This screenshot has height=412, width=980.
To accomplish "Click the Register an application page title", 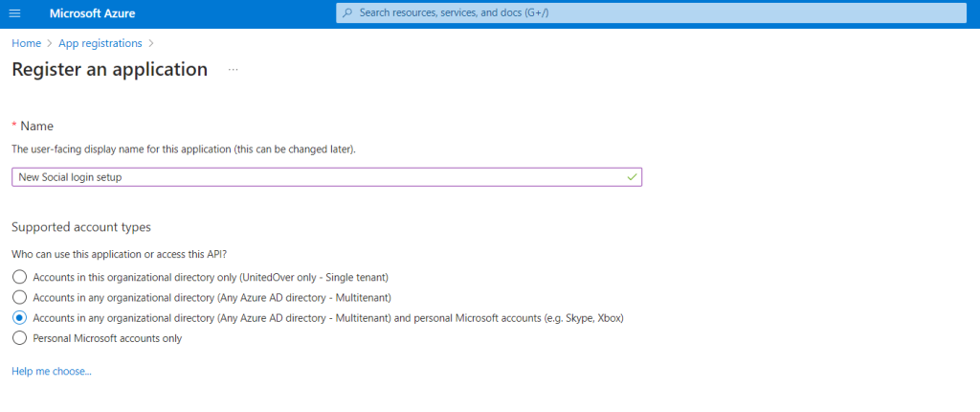I will coord(109,70).
